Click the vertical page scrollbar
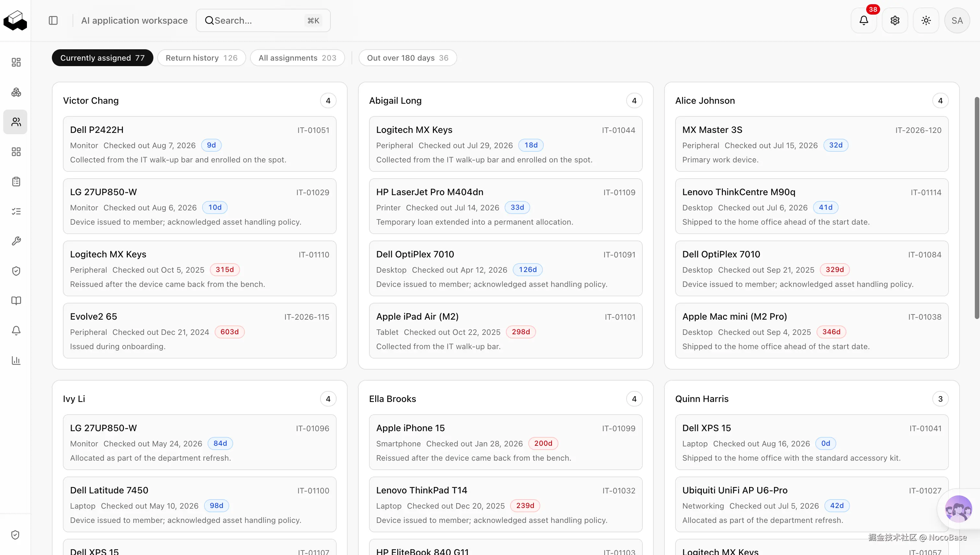The width and height of the screenshot is (980, 555). pyautogui.click(x=977, y=208)
